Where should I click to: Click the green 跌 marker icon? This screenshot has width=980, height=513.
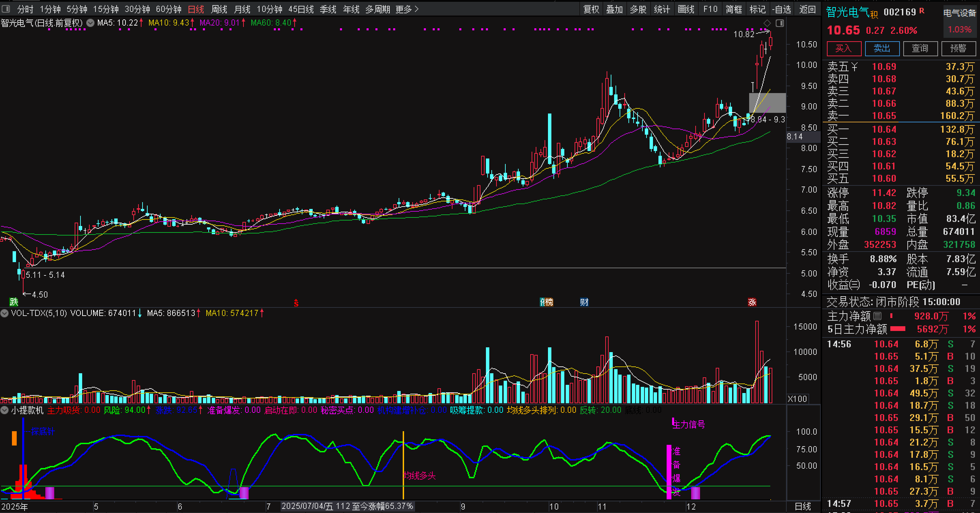pos(14,302)
